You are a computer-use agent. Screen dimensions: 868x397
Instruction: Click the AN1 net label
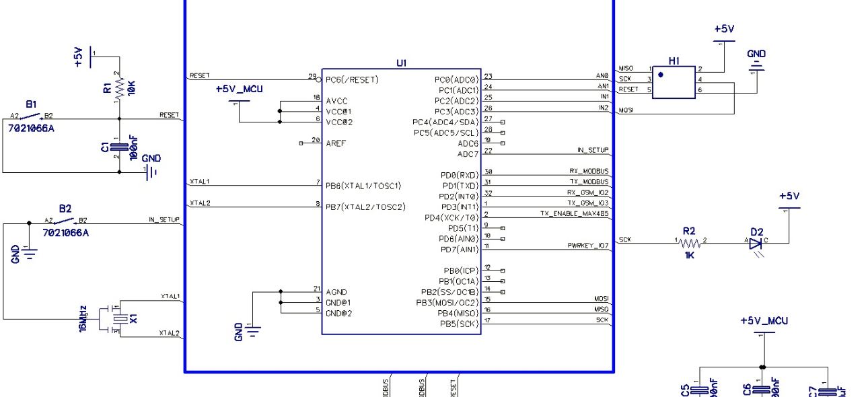(603, 86)
